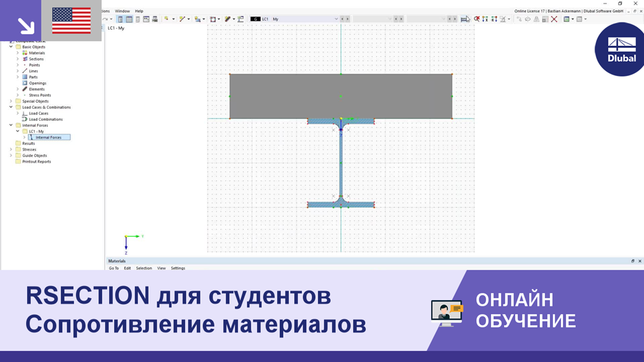Toggle the tables panel view icon
Image resolution: width=644 pixels, height=362 pixels.
[x=129, y=19]
